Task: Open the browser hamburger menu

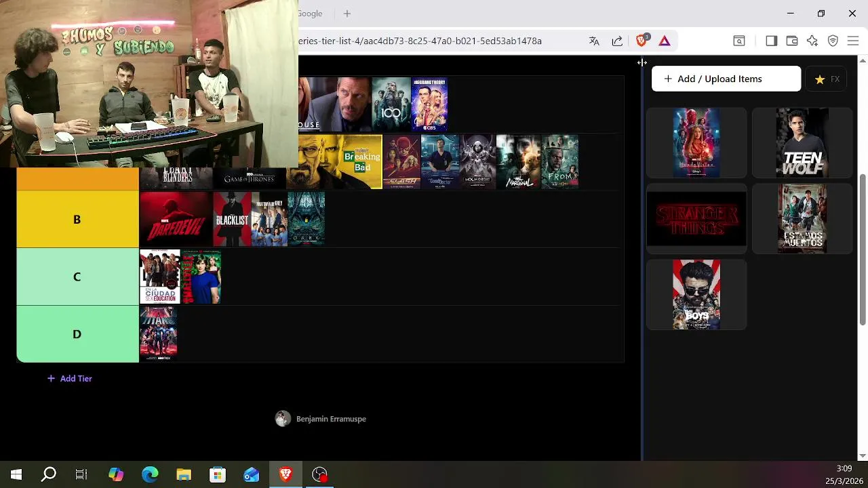Action: (x=853, y=41)
